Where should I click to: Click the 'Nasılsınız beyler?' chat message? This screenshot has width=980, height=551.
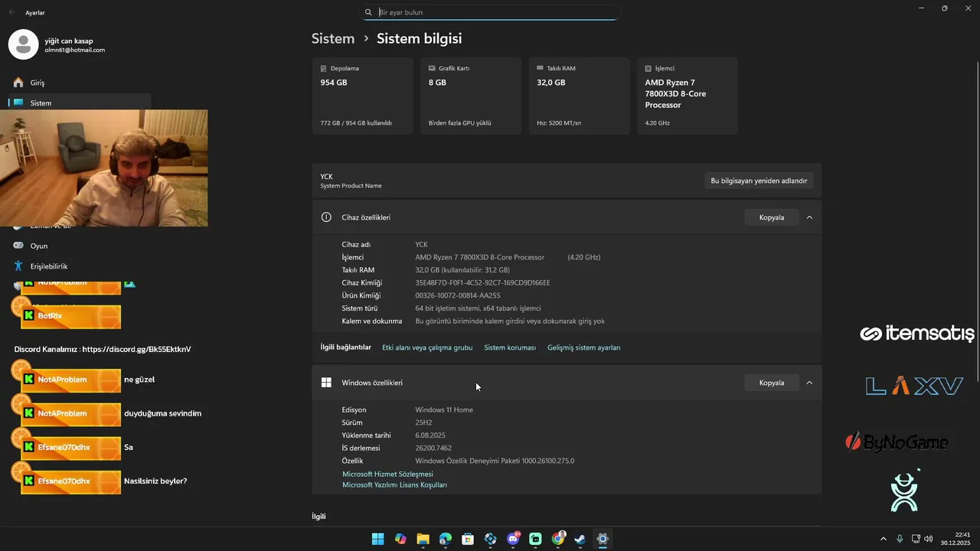pyautogui.click(x=155, y=481)
